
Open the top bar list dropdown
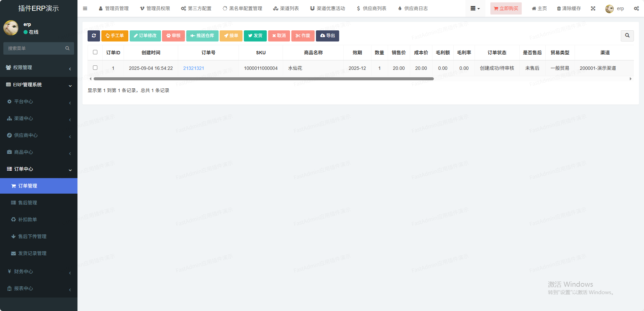pyautogui.click(x=475, y=8)
